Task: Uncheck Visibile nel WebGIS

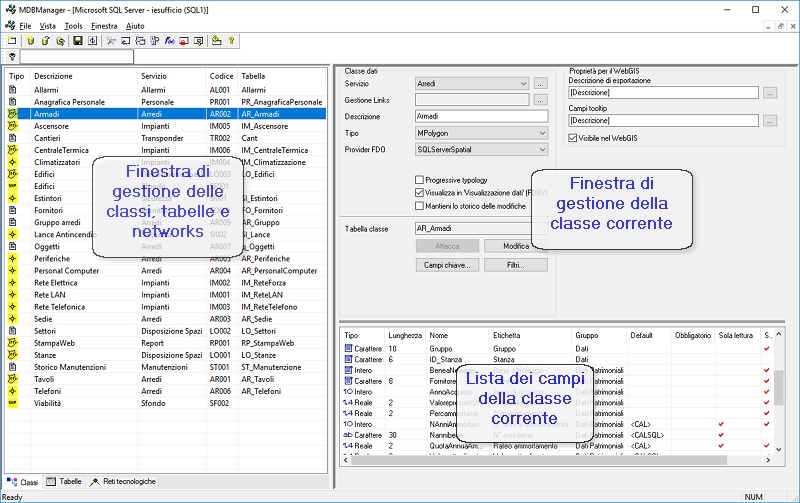Action: coord(573,137)
